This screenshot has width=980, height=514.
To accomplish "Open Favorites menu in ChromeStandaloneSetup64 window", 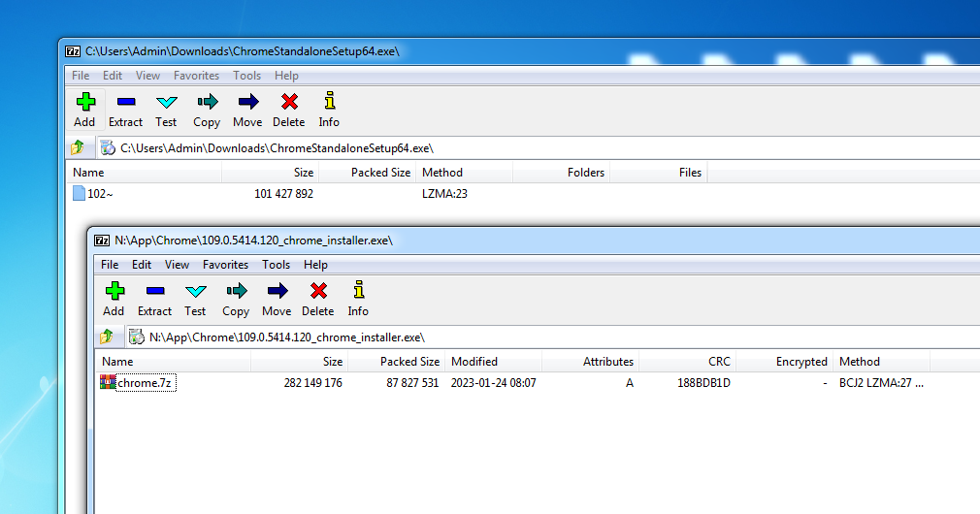I will (x=196, y=76).
